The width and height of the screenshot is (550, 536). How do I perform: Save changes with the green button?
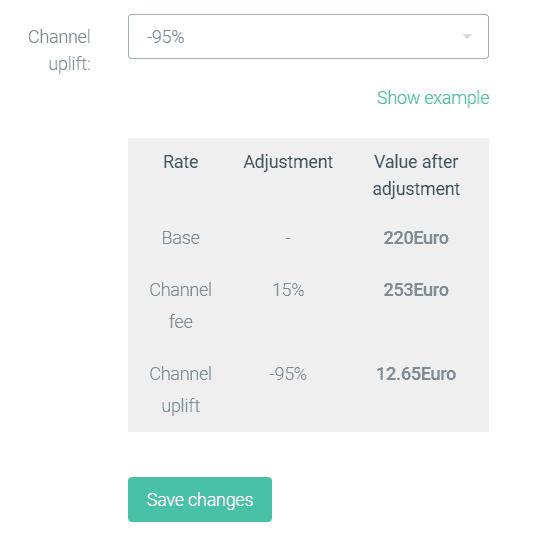(200, 499)
